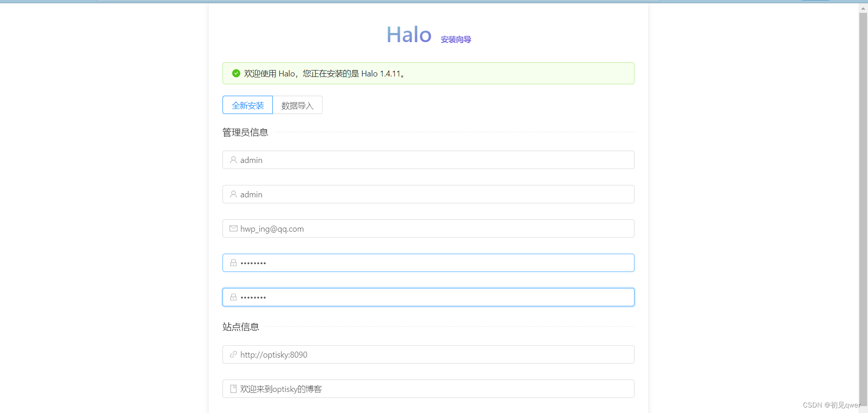Click the page vertical scrollbar

863,209
